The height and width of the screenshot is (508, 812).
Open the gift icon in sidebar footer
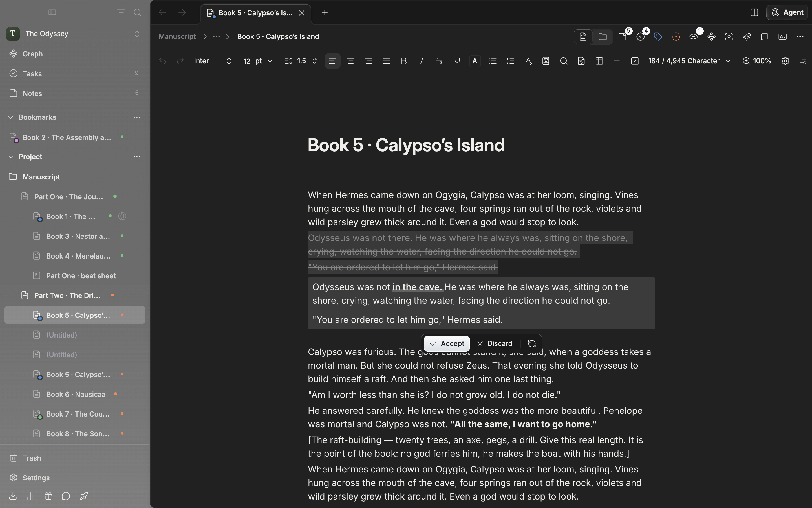[48, 496]
